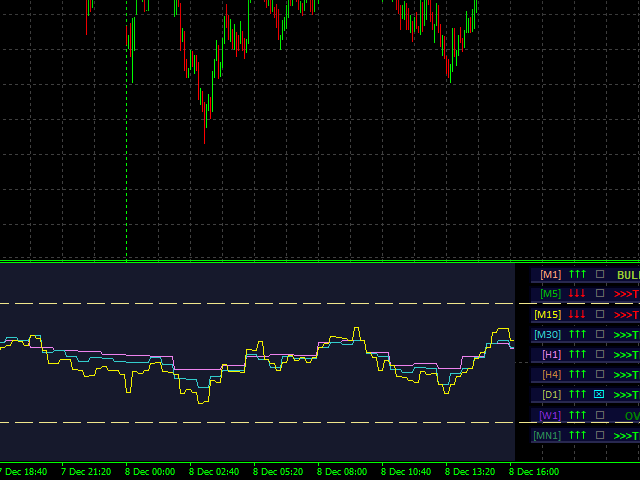Click the BULL status text in M1 row
The width and height of the screenshot is (640, 480).
point(627,274)
